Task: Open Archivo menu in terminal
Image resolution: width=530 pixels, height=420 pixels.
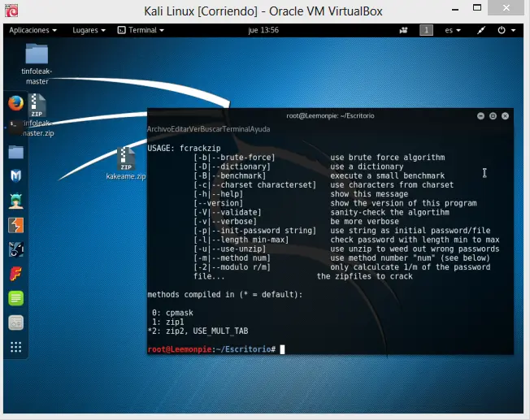Action: point(159,129)
